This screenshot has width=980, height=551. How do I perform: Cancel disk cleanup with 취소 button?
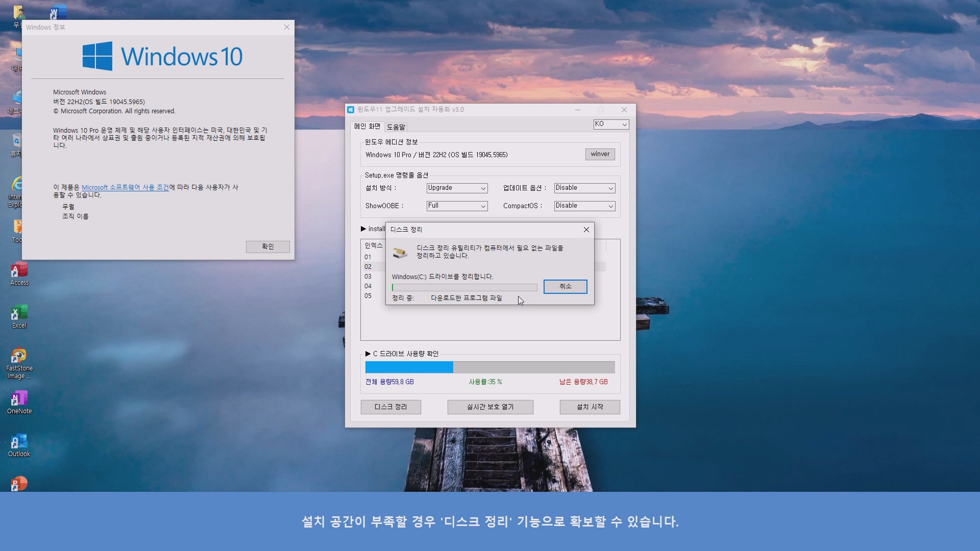click(x=565, y=287)
